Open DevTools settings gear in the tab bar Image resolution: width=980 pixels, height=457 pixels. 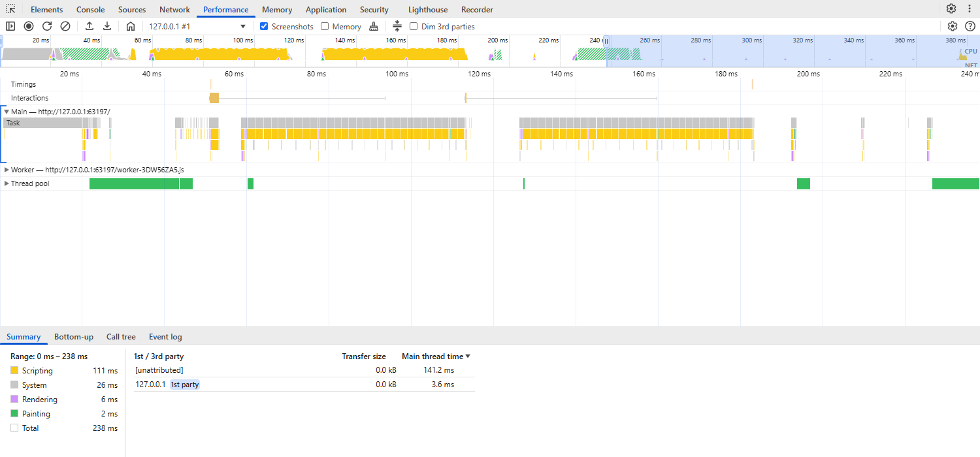point(951,9)
